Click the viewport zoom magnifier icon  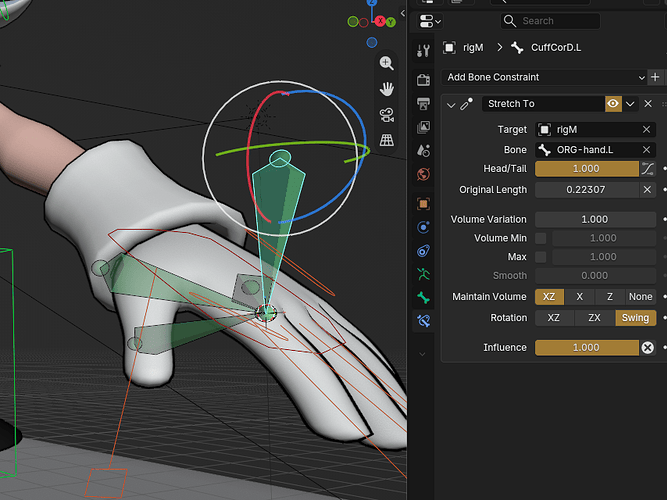(x=386, y=63)
